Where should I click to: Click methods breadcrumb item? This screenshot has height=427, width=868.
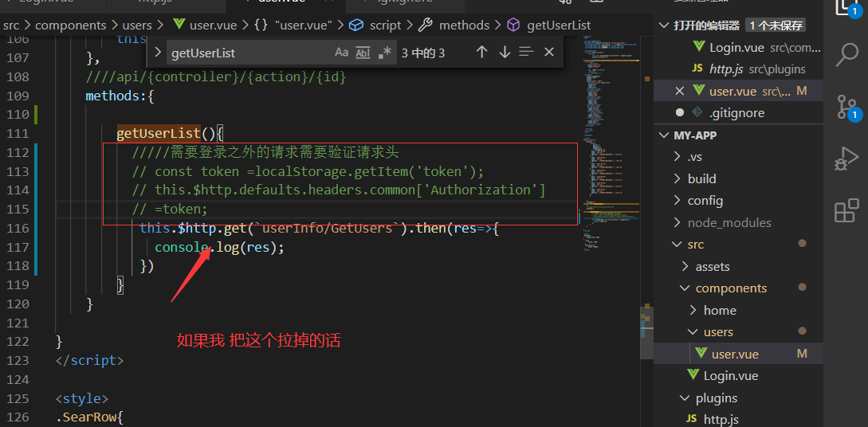coord(454,25)
